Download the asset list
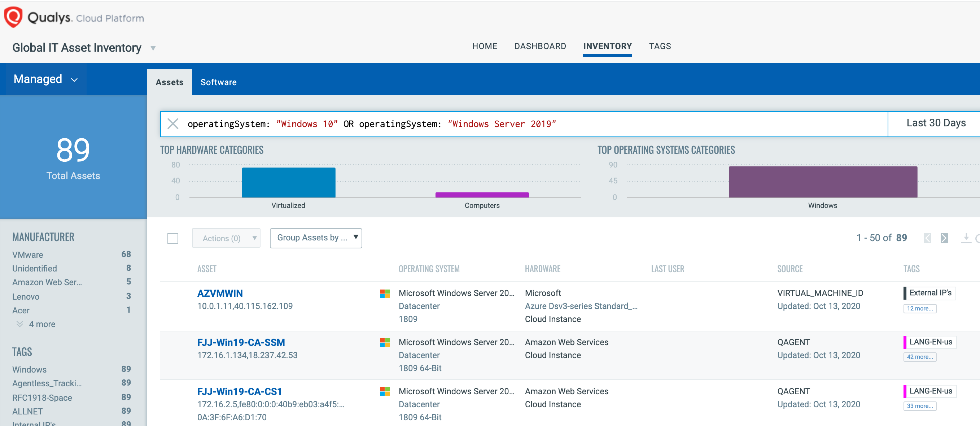This screenshot has width=980, height=426. 966,238
